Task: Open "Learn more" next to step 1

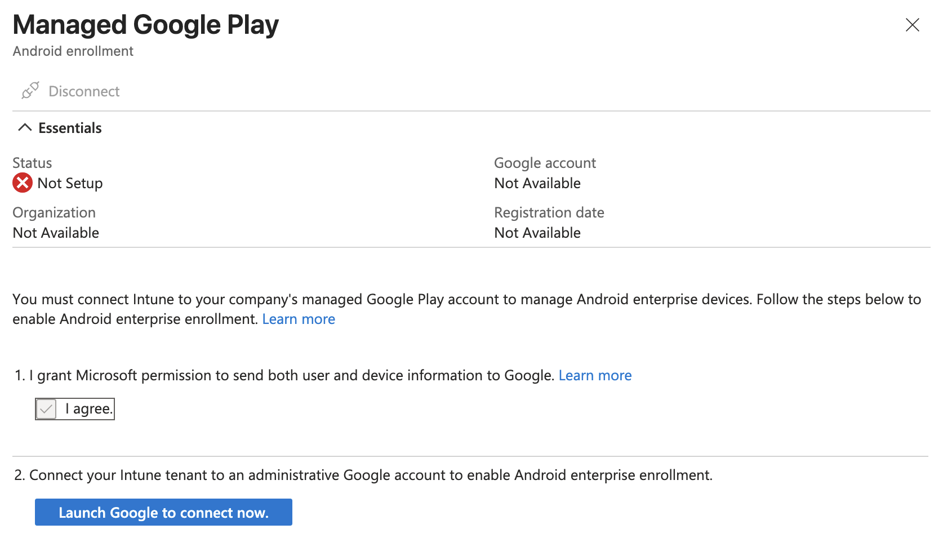Action: (595, 375)
